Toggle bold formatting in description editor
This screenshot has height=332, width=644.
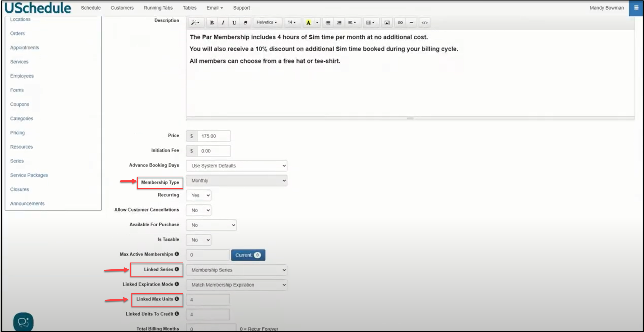click(x=212, y=23)
